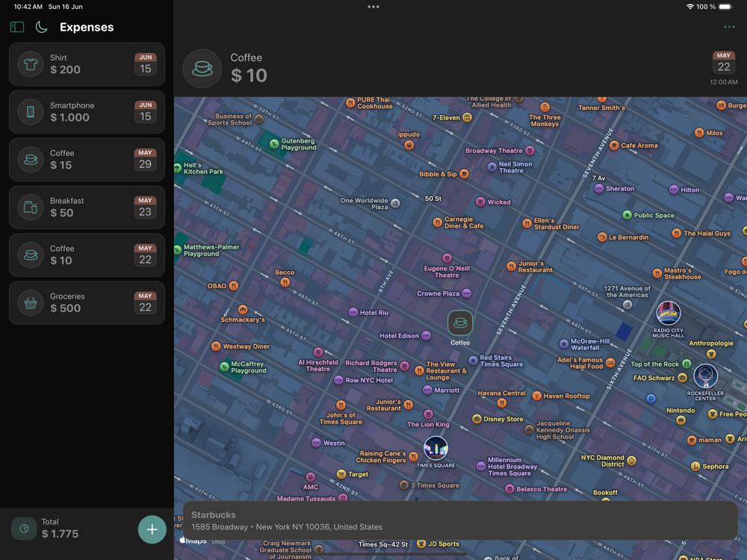The width and height of the screenshot is (747, 560).
Task: Select the Shirt $ 200 expense
Action: tap(87, 64)
